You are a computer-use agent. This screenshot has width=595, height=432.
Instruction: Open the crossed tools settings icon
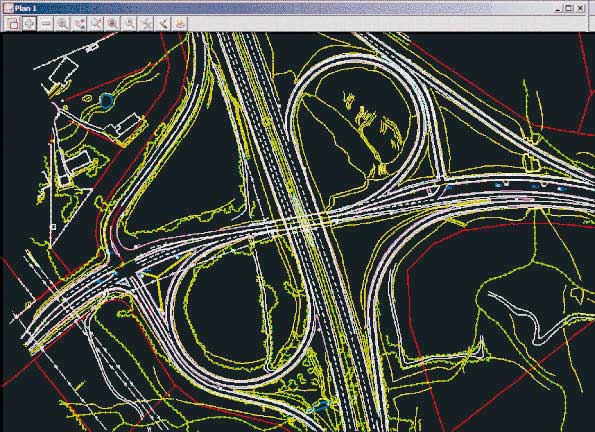click(146, 24)
